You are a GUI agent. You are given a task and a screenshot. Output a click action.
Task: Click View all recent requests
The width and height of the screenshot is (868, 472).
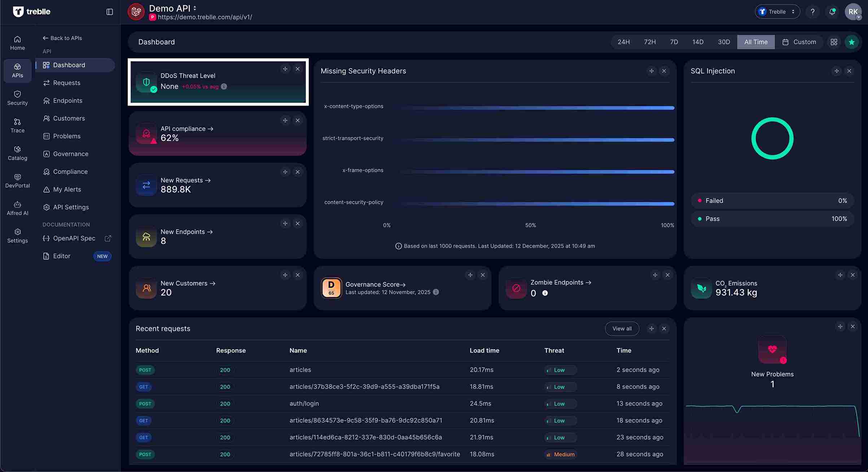[622, 328]
